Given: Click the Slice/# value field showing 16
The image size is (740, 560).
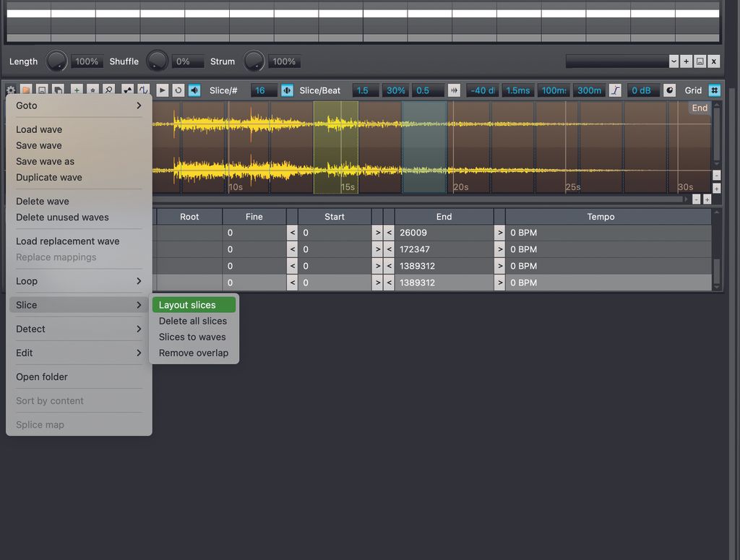Looking at the screenshot, I should (x=263, y=90).
